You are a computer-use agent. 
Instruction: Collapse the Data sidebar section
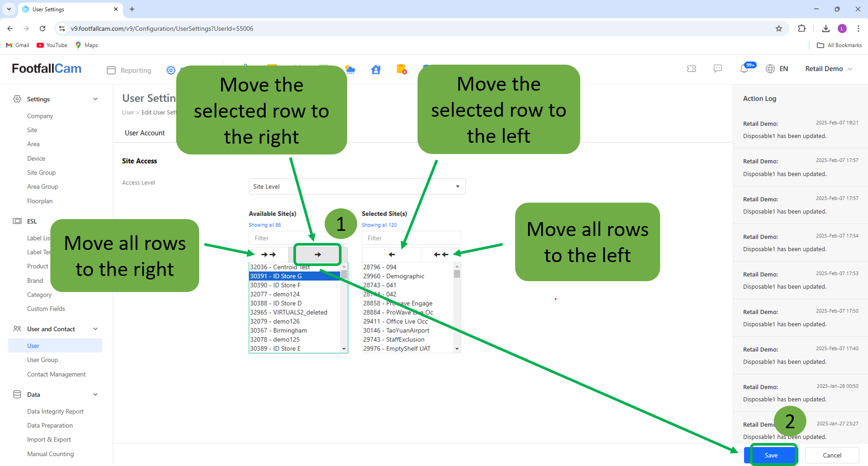click(95, 394)
